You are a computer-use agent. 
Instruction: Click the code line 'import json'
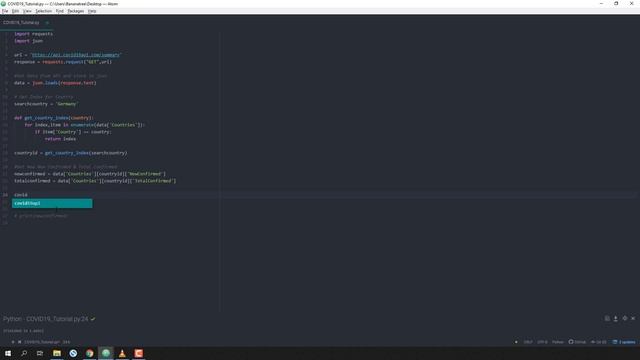(x=29, y=41)
